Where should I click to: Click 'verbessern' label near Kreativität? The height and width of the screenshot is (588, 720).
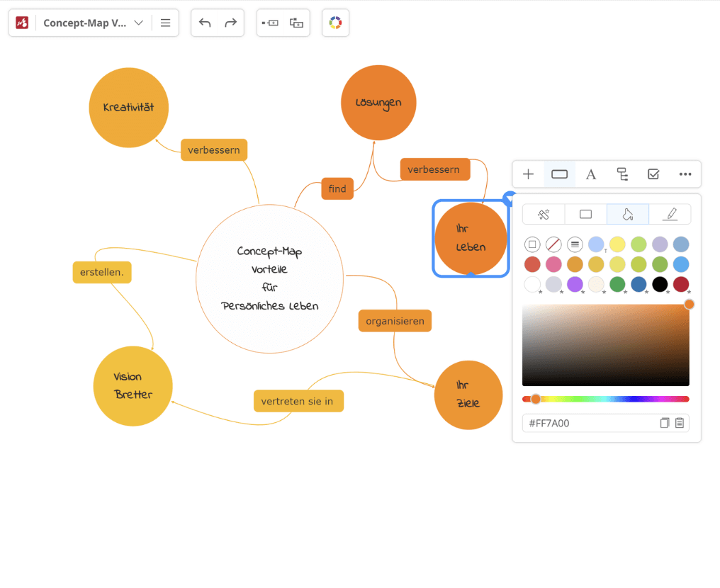pyautogui.click(x=214, y=149)
